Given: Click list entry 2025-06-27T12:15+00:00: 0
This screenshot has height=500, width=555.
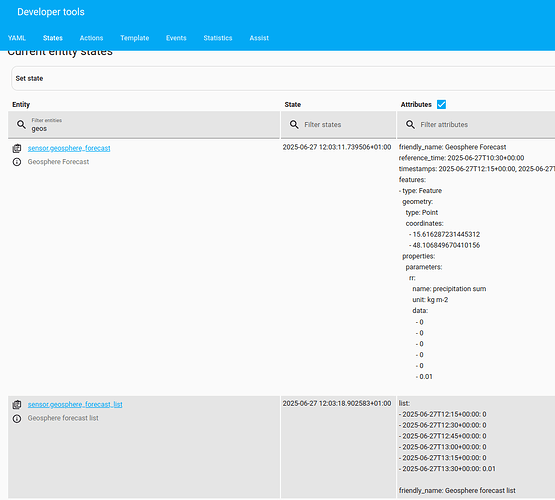Looking at the screenshot, I should click(x=442, y=414).
